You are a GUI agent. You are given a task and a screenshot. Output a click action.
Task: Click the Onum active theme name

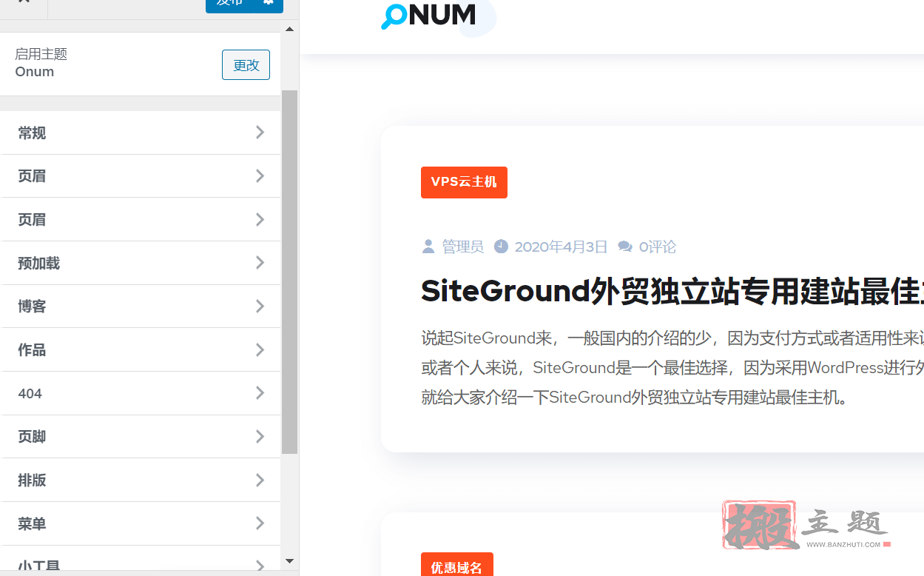click(35, 72)
